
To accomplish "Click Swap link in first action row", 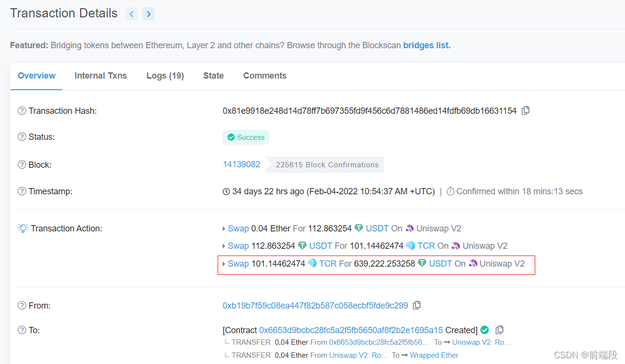I will [x=238, y=228].
